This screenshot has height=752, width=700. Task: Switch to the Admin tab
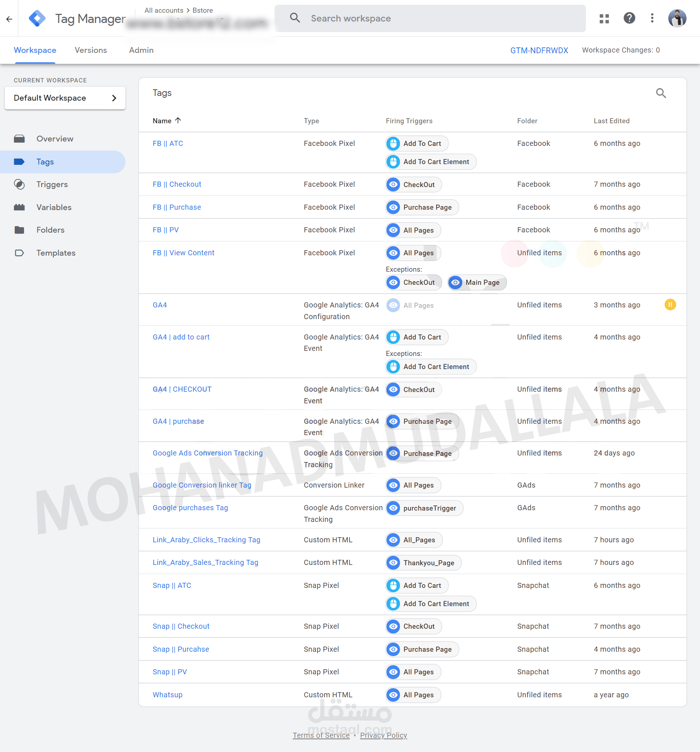141,50
